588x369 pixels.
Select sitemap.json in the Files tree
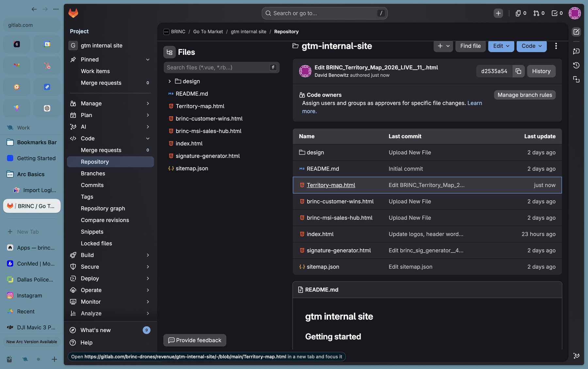192,169
